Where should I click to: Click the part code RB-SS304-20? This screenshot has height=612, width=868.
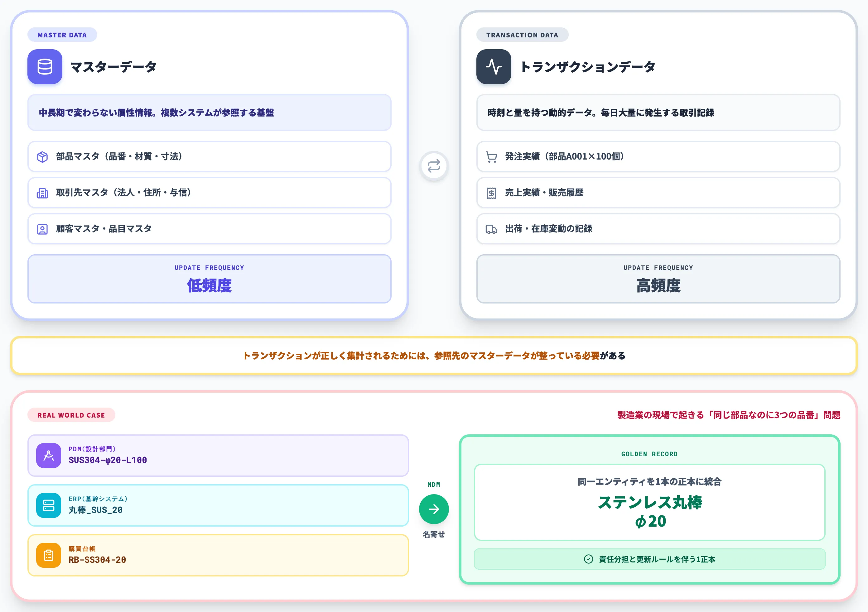point(97,559)
